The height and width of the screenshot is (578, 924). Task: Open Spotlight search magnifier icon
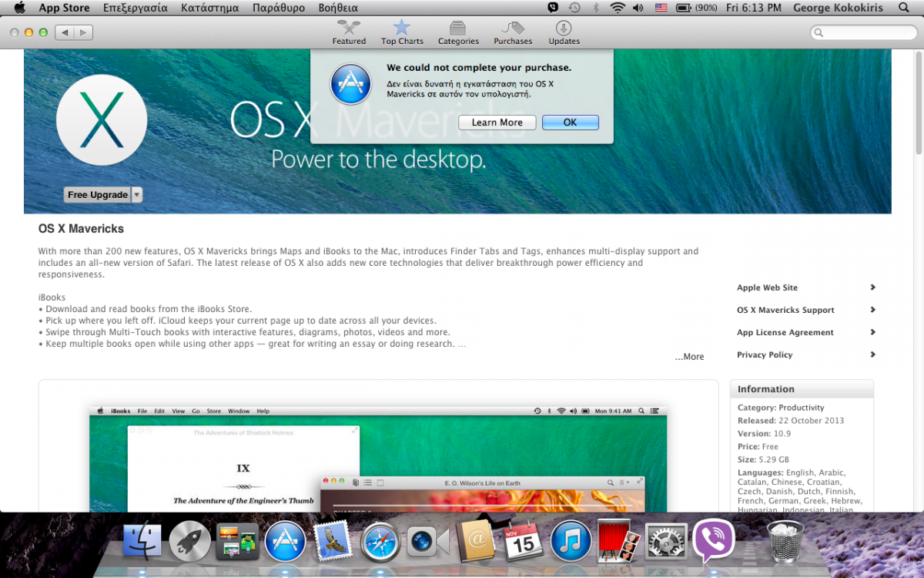pyautogui.click(x=904, y=8)
